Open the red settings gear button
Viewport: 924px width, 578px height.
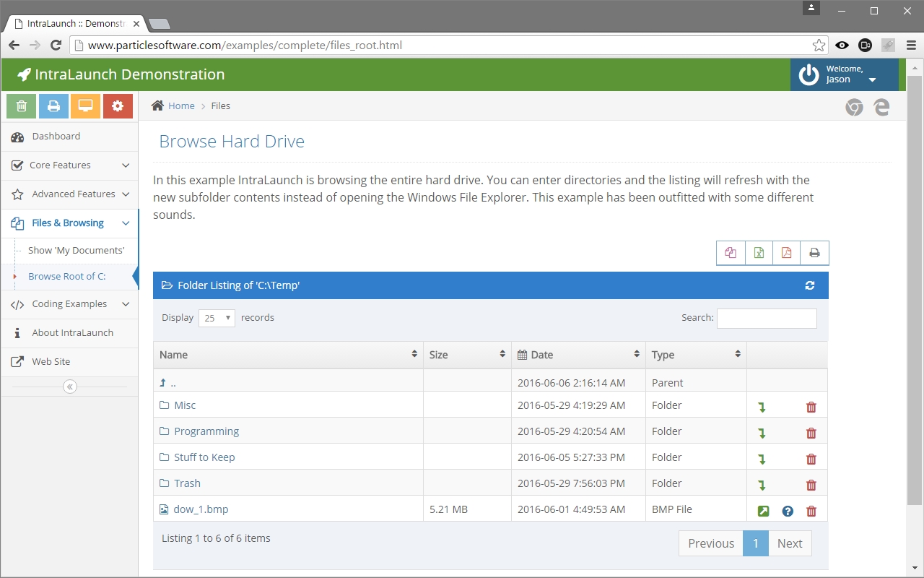pyautogui.click(x=118, y=106)
